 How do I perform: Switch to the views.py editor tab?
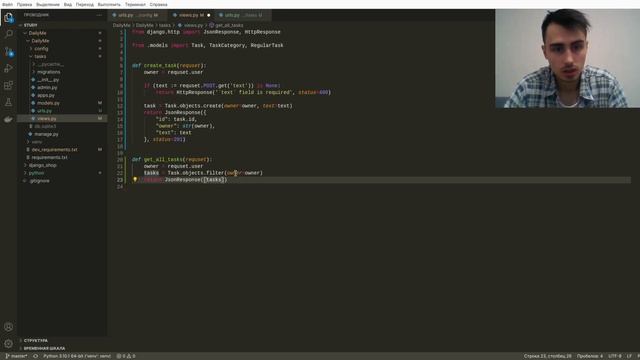(x=191, y=15)
